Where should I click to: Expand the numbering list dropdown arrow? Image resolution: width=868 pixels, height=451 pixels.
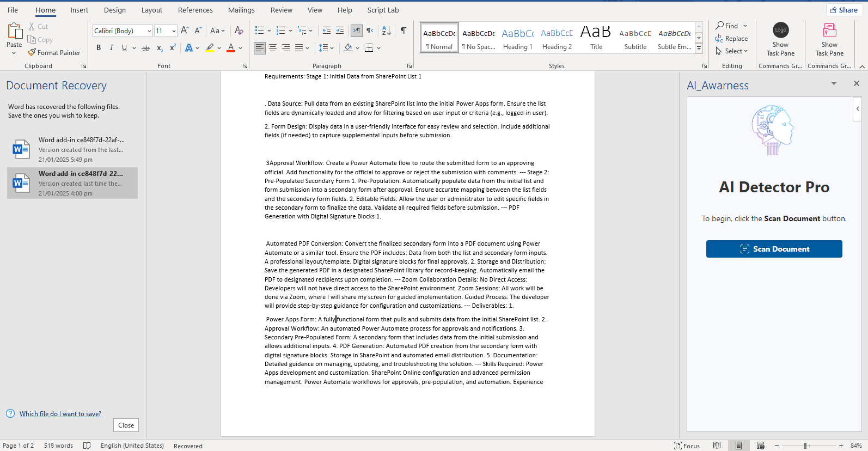click(x=290, y=31)
